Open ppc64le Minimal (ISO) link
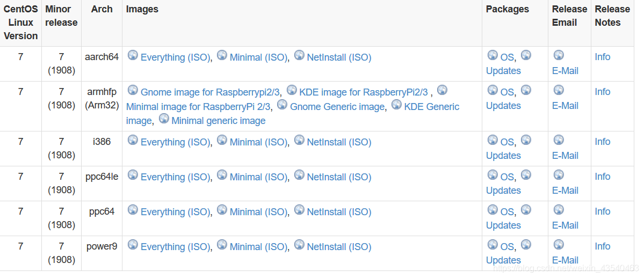 pyautogui.click(x=258, y=177)
